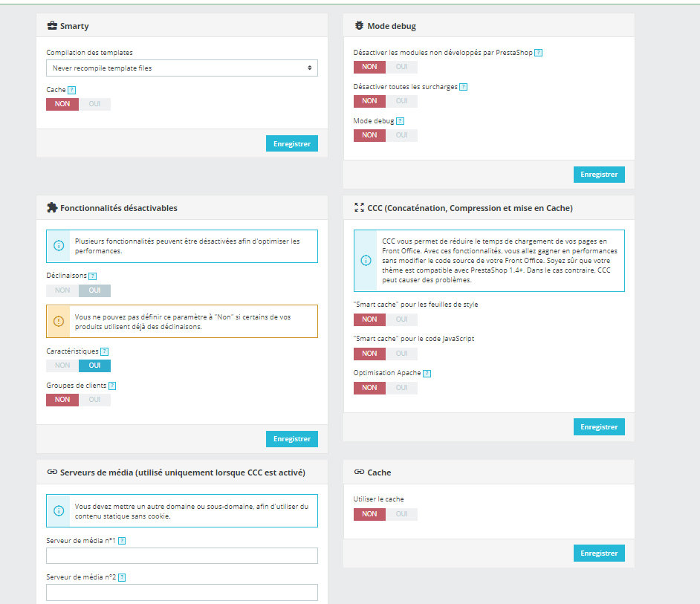Image resolution: width=700 pixels, height=604 pixels.
Task: Set Groupes de clients toggle to OUI
Action: (x=94, y=400)
